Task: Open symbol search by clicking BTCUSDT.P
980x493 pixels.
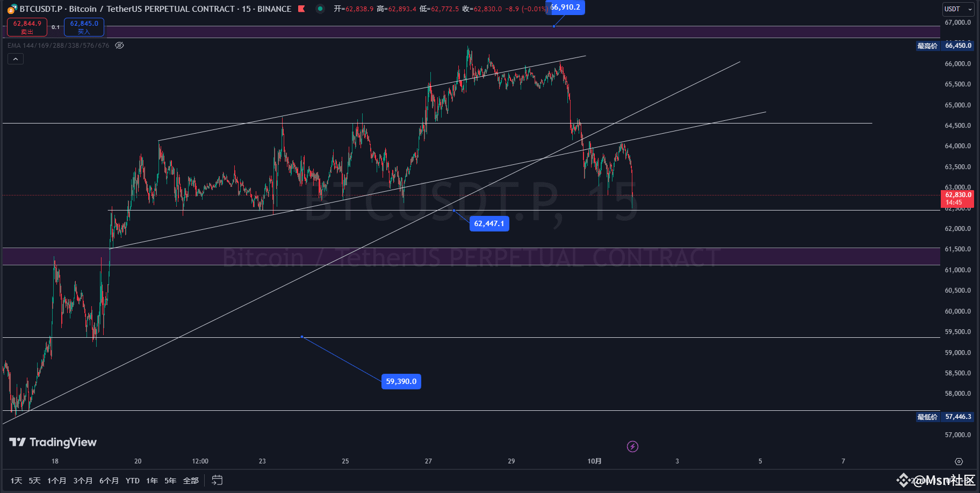Action: click(42, 9)
